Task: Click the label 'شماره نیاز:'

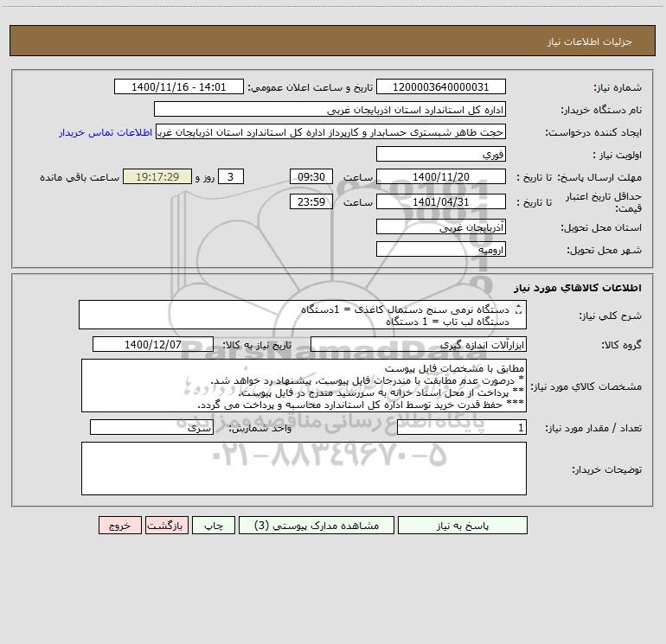Action: click(x=618, y=88)
